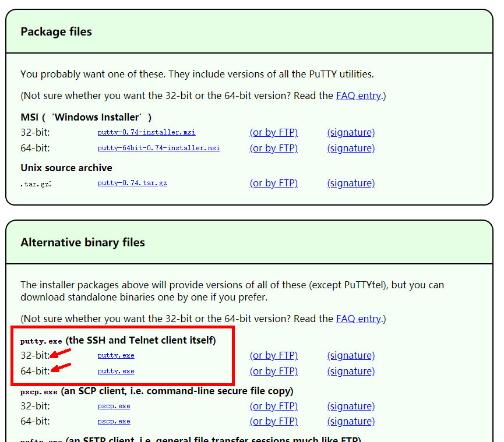View signature for 64-bit putty.exe
This screenshot has height=442, width=504.
[x=351, y=371]
